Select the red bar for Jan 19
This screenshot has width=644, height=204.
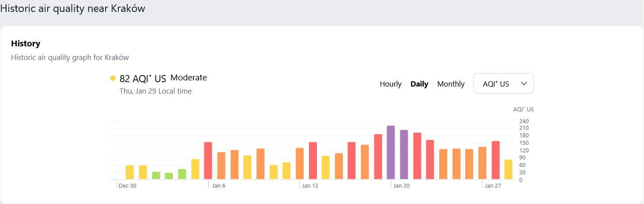pos(378,157)
